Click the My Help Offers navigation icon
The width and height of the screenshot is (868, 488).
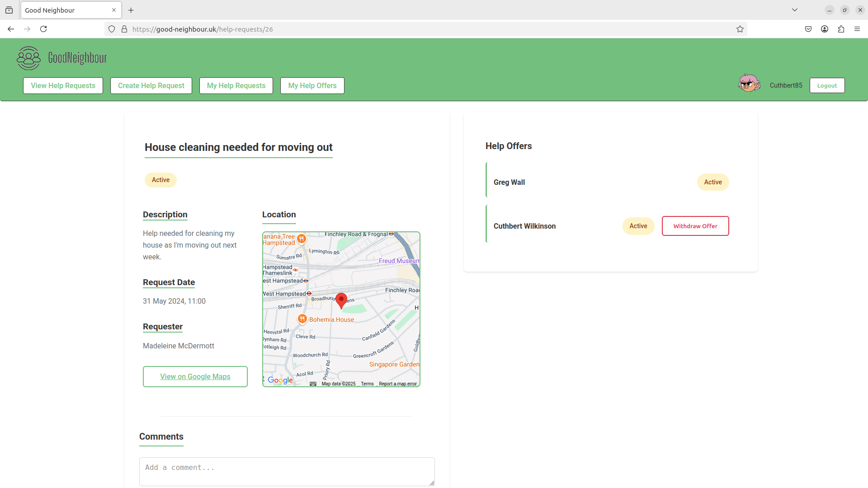(x=312, y=85)
